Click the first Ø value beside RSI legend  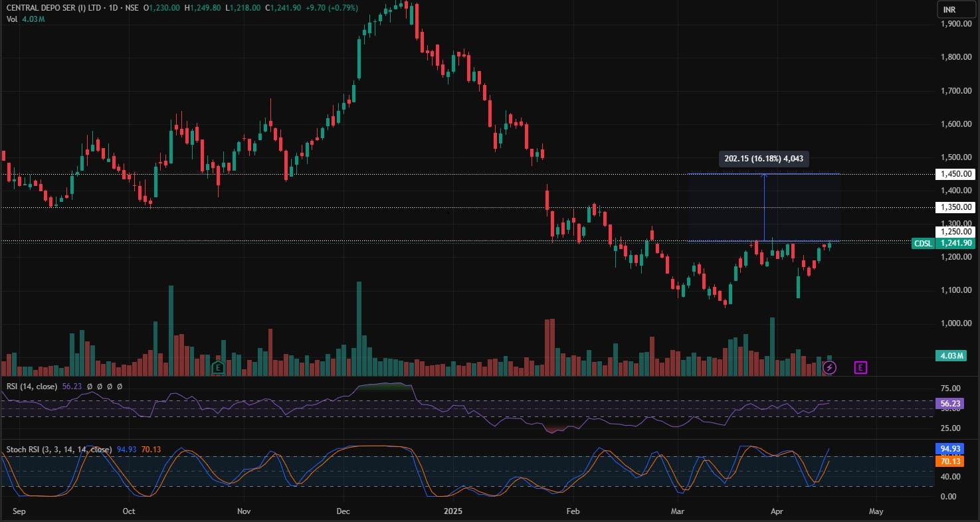click(x=89, y=386)
